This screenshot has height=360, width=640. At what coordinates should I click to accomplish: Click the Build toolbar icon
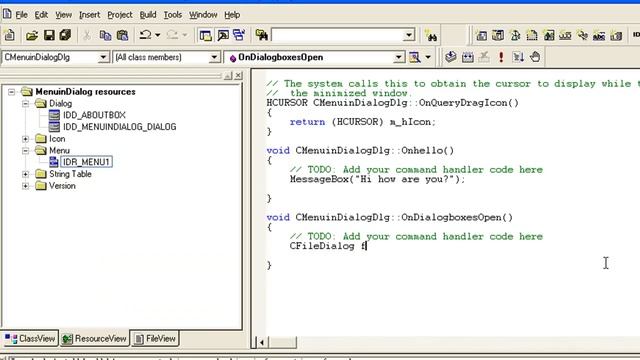(x=468, y=57)
